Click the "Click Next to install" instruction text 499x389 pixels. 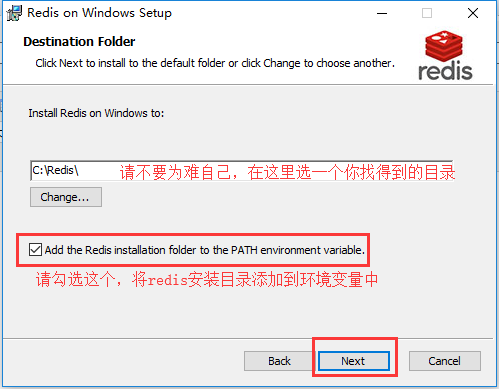pos(215,63)
